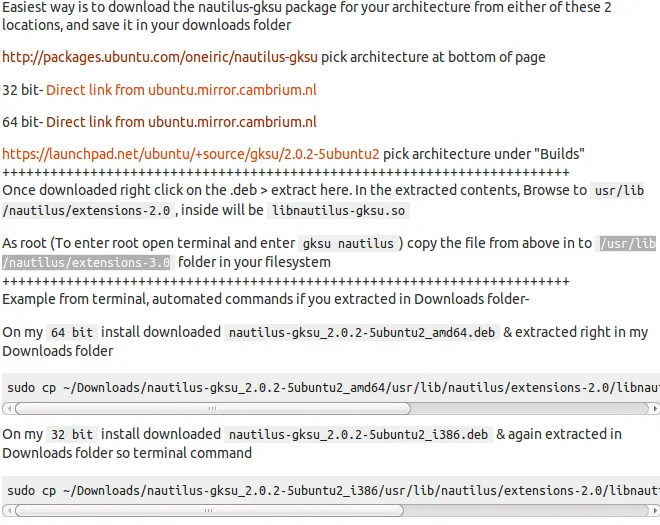Click amd64 scrollbar track right of thumb

point(530,408)
